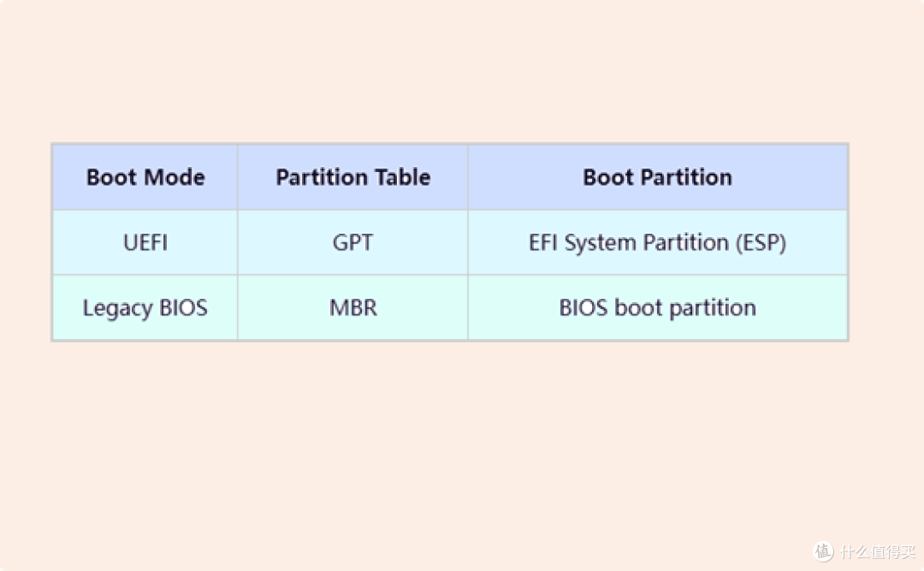The width and height of the screenshot is (924, 571).
Task: Click the MBR table cell
Action: (x=353, y=307)
